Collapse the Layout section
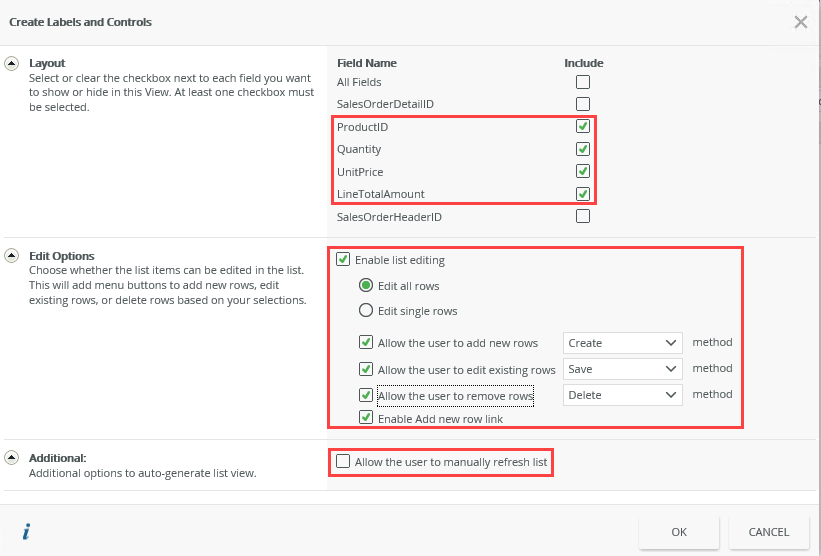Image resolution: width=821 pixels, height=556 pixels. (12, 63)
